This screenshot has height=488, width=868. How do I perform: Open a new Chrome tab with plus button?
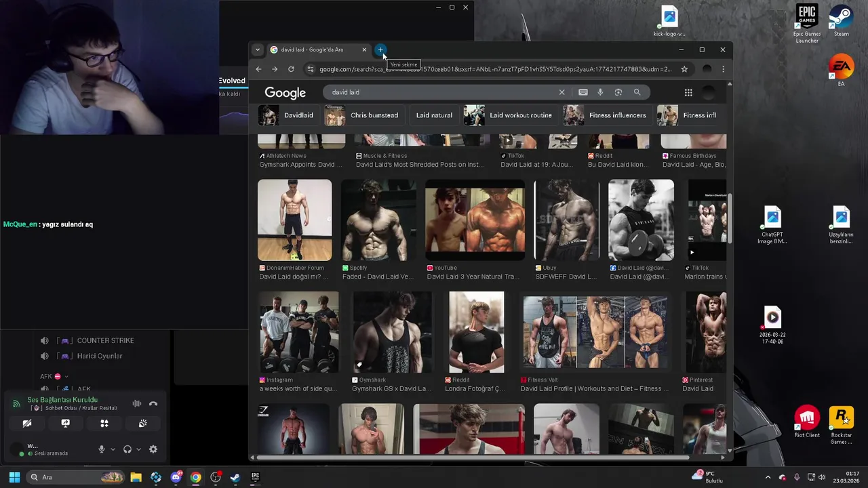pos(380,49)
